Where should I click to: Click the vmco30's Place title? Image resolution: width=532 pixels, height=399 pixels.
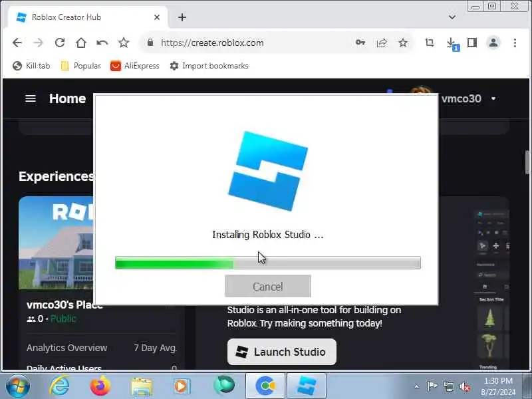65,305
